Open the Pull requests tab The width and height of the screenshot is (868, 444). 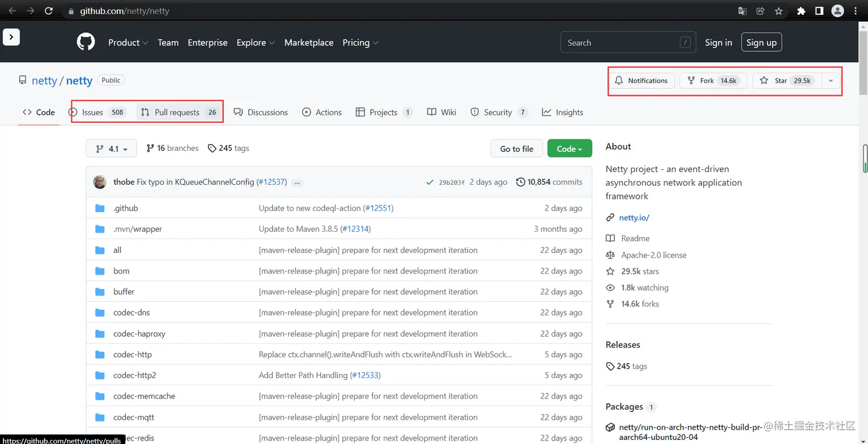(x=180, y=112)
